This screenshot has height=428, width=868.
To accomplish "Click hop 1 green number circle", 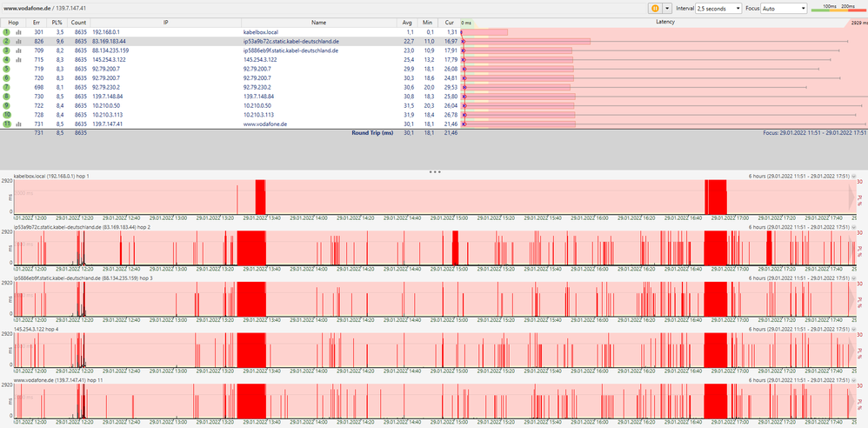I will [7, 33].
